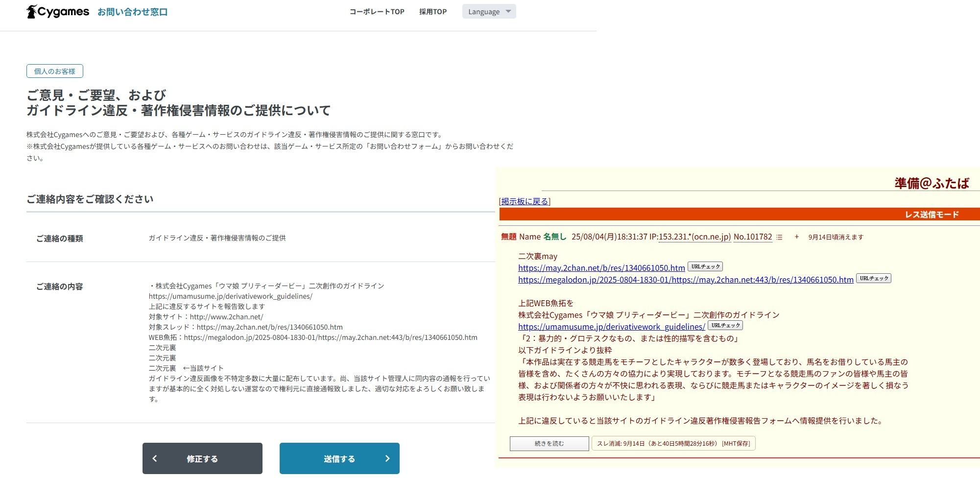
Task: Click the 無題 post subject
Action: tap(509, 237)
